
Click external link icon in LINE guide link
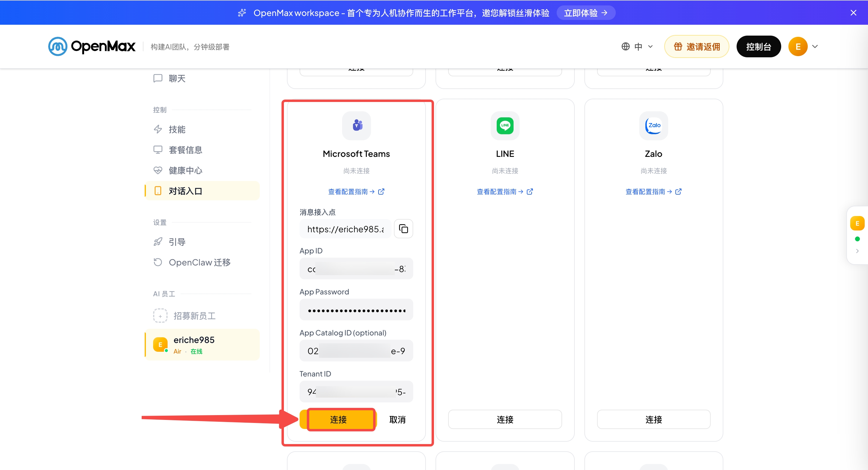pos(530,192)
